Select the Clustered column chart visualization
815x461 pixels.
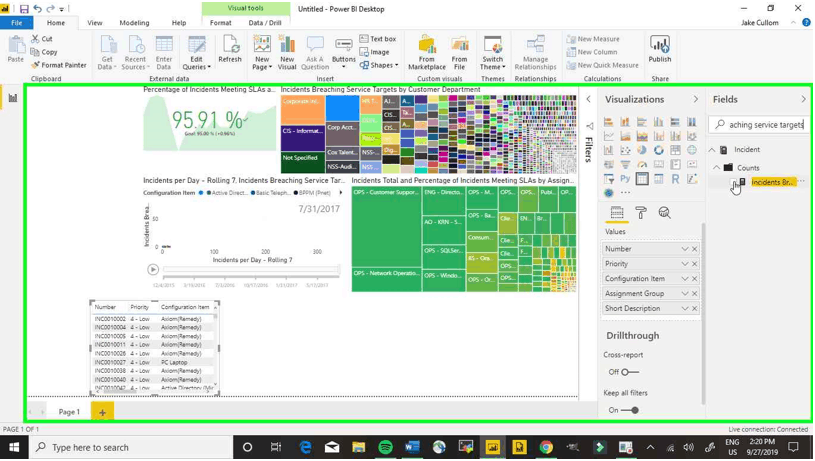coord(658,122)
